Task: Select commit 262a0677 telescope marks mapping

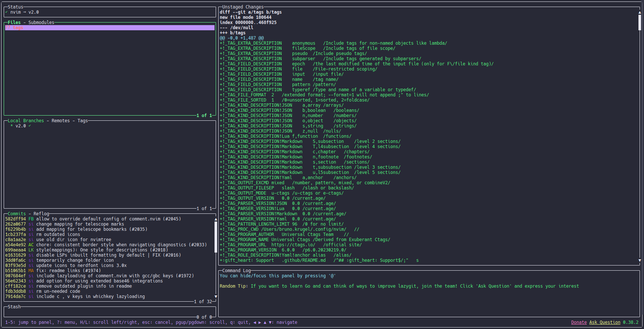Action: (109, 224)
